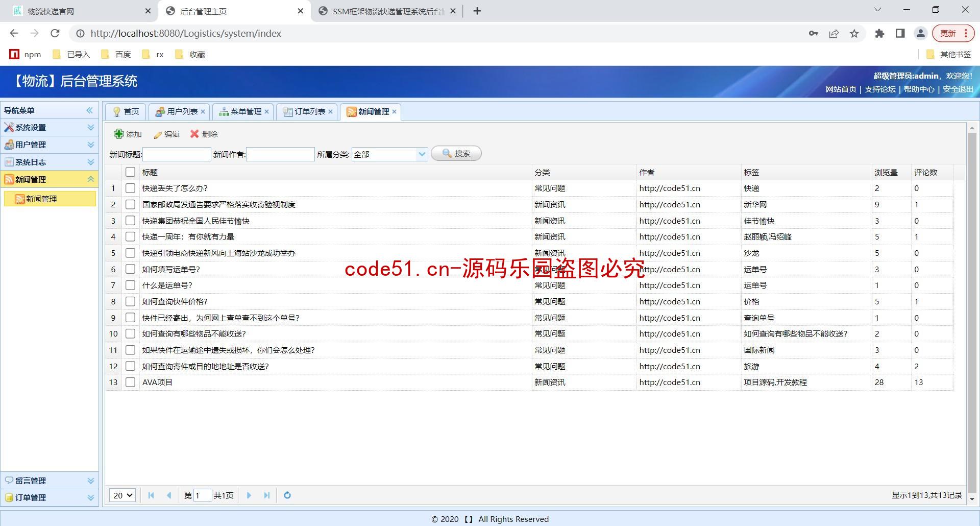Click the page number input box
The image size is (980, 526).
click(x=202, y=495)
